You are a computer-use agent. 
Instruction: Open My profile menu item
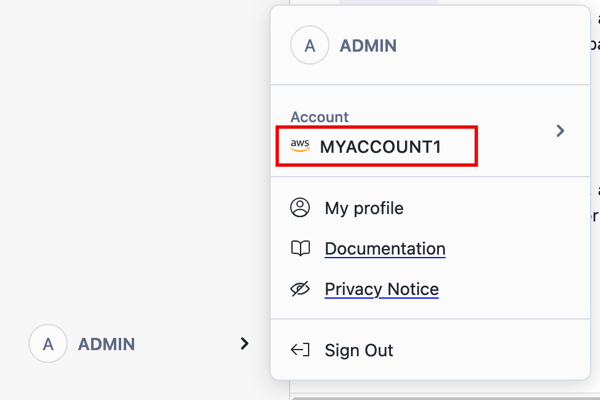[x=364, y=208]
